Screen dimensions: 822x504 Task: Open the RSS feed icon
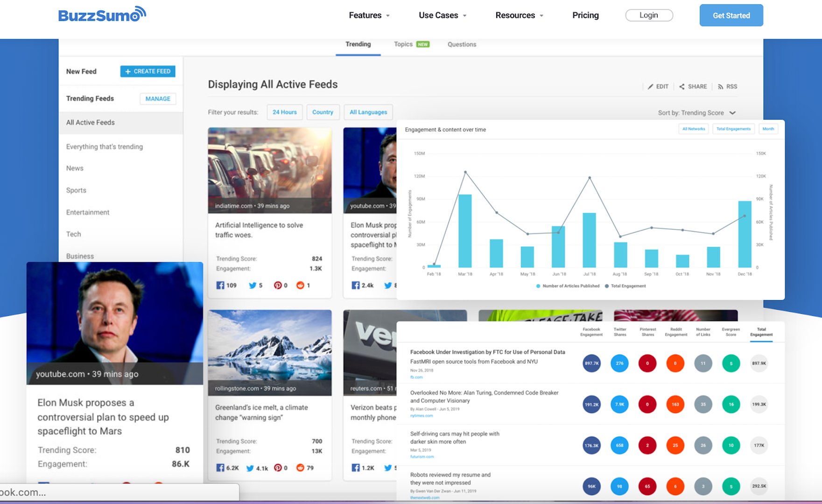720,87
